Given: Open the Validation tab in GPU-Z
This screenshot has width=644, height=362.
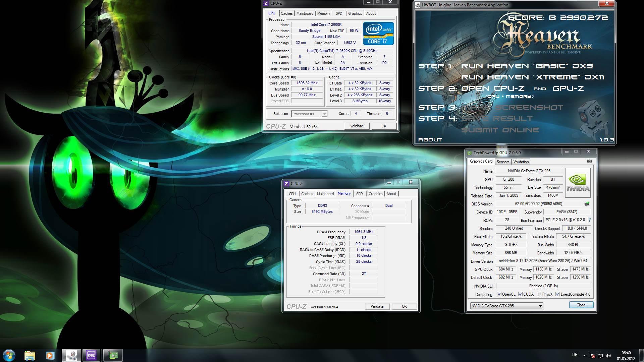Looking at the screenshot, I should (x=521, y=162).
